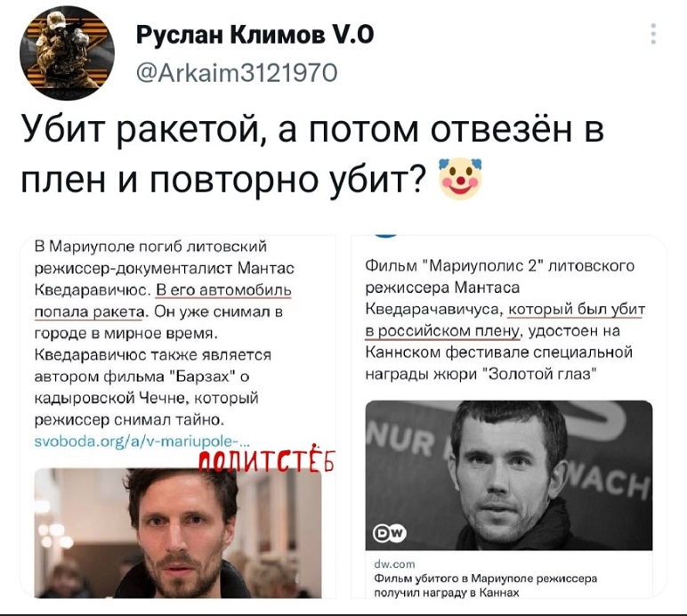Click the clown face emoji
This screenshot has width=687, height=616.
click(x=461, y=179)
